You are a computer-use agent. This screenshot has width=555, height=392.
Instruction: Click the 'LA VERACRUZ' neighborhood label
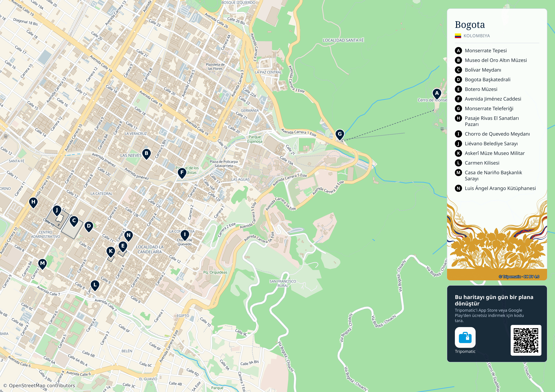point(136,133)
